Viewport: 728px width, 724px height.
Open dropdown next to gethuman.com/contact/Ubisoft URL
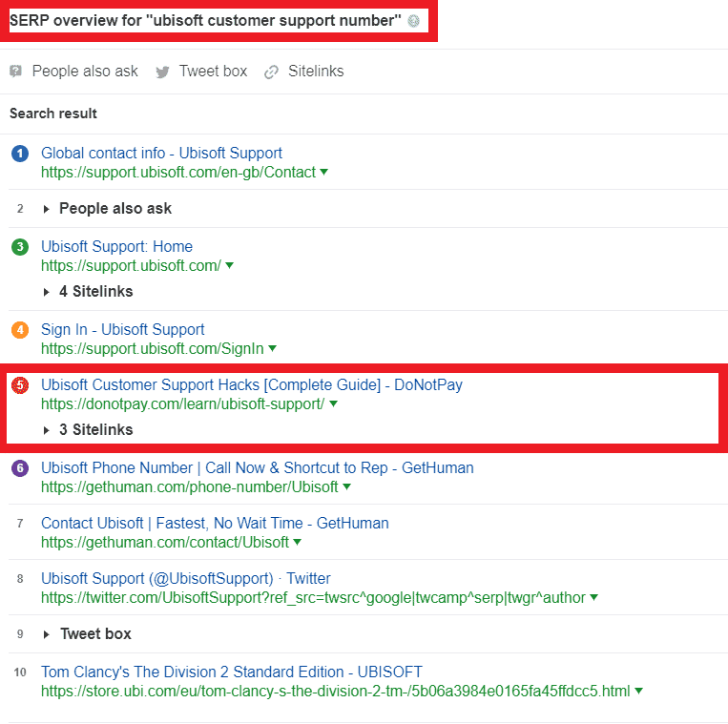coord(297,542)
